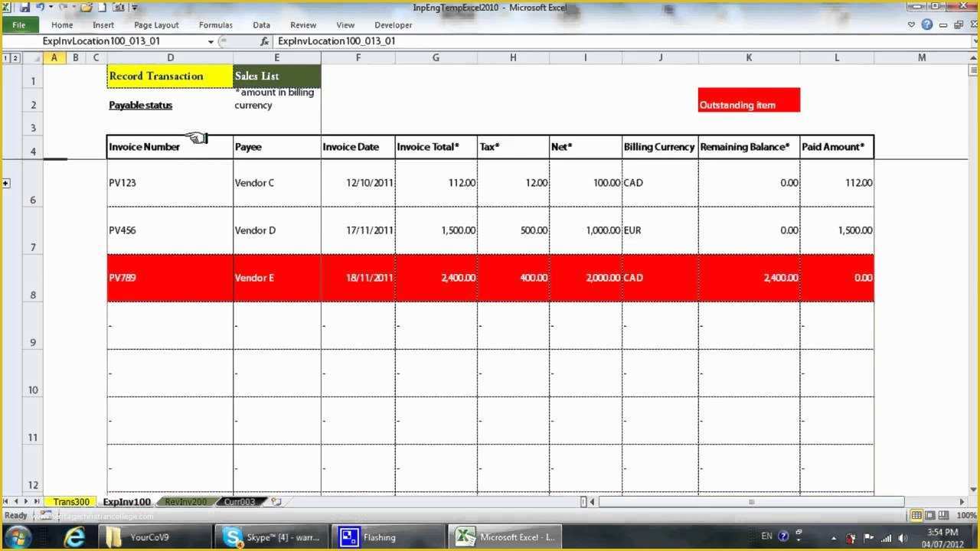Switch to the Home ribbon tab
Screen dimensions: 980x551
click(62, 25)
